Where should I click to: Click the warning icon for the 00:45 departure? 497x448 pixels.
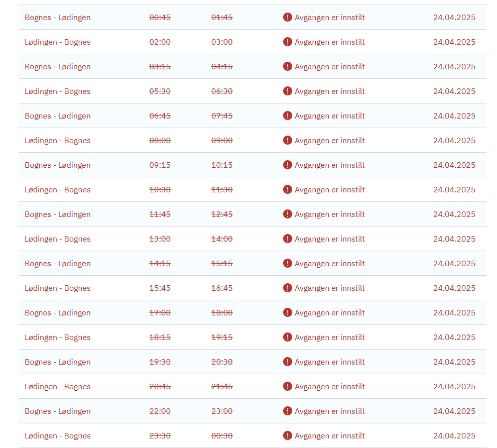click(288, 18)
